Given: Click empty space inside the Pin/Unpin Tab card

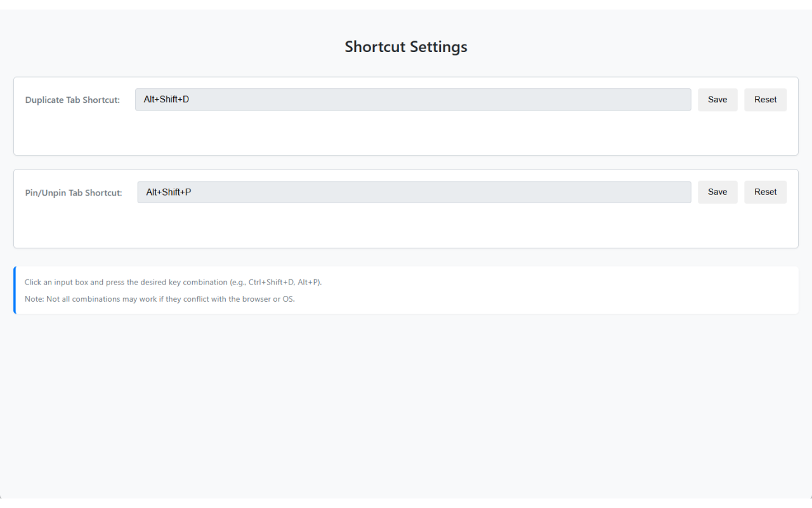Looking at the screenshot, I should click(x=406, y=227).
